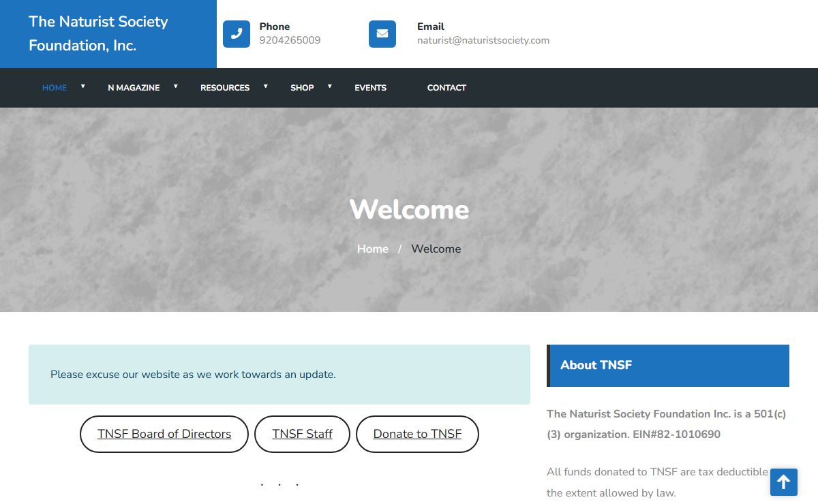Click the About TNSF sidebar heading

(x=668, y=366)
